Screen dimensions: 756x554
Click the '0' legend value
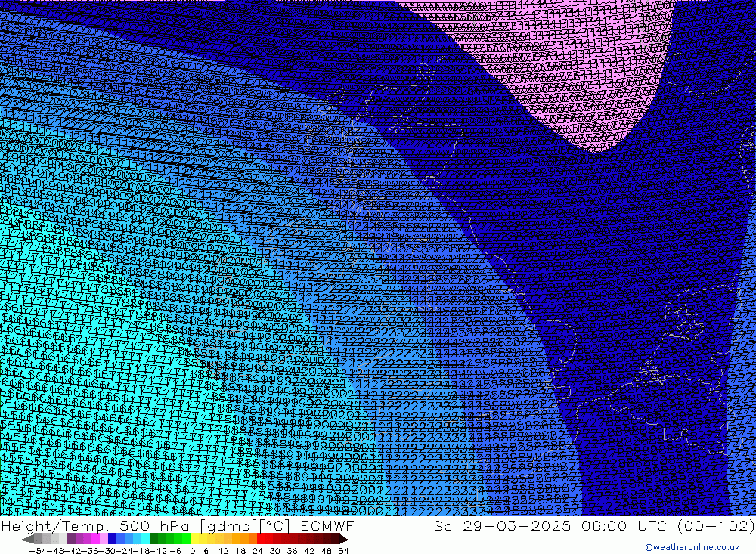[x=192, y=551]
